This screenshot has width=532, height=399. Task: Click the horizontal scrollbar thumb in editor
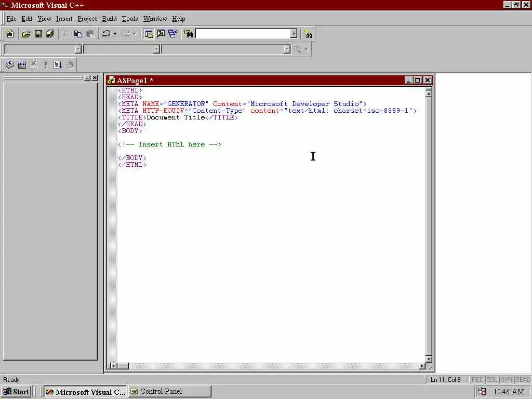point(123,366)
